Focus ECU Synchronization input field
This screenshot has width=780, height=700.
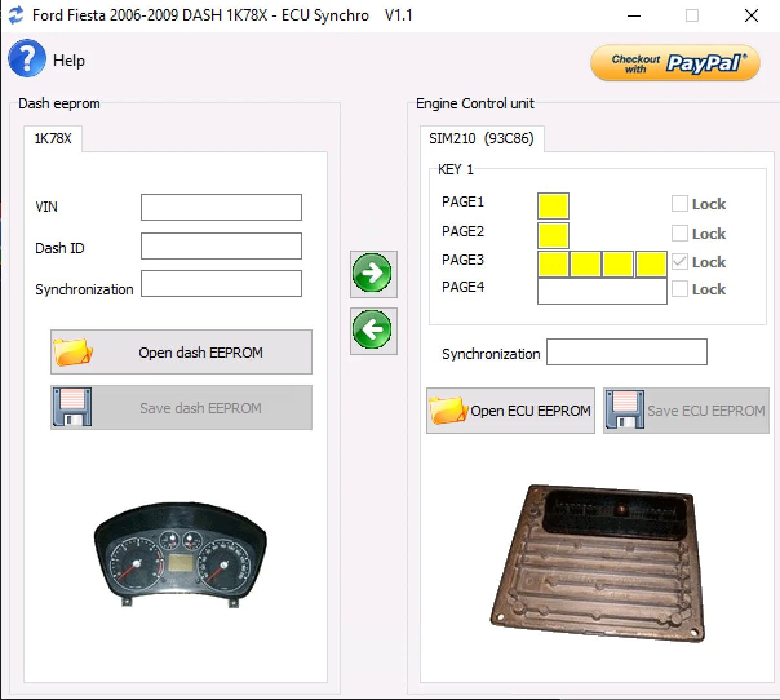point(627,352)
